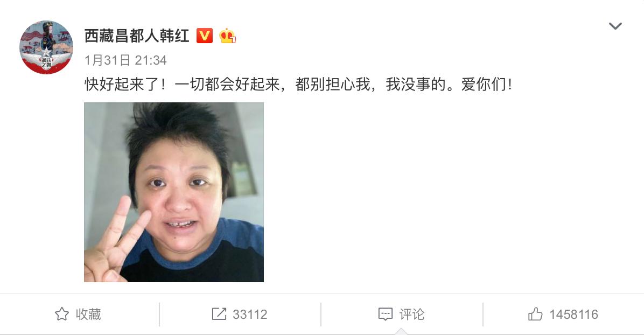Click the 1458116 like count
644x335 pixels.
(574, 315)
